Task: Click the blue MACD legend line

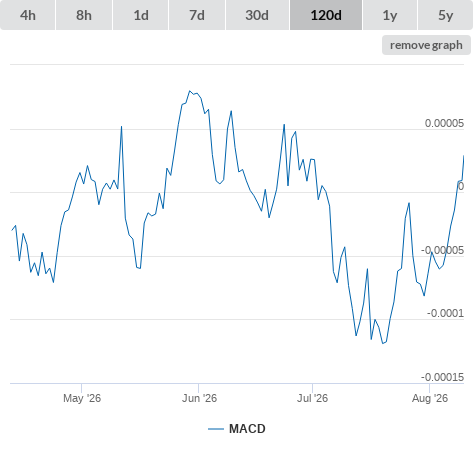Action: (216, 429)
